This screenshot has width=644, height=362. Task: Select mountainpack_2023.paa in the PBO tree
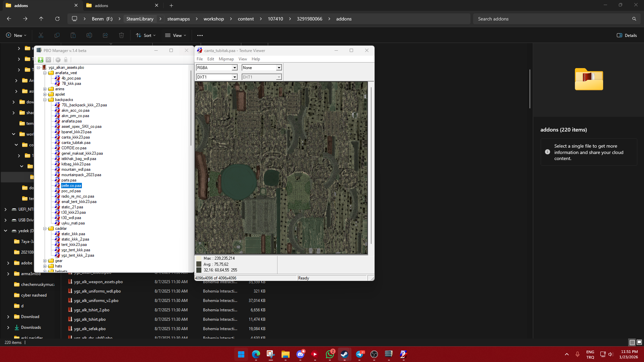81,175
